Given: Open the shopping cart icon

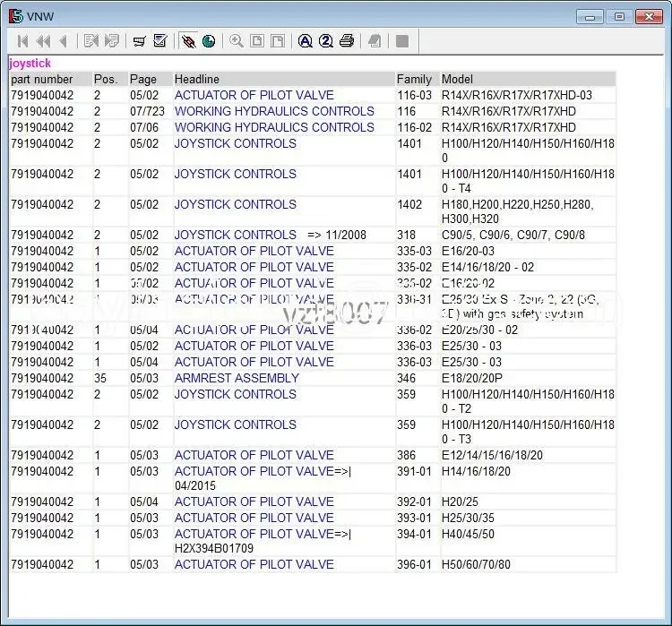Looking at the screenshot, I should click(x=139, y=41).
